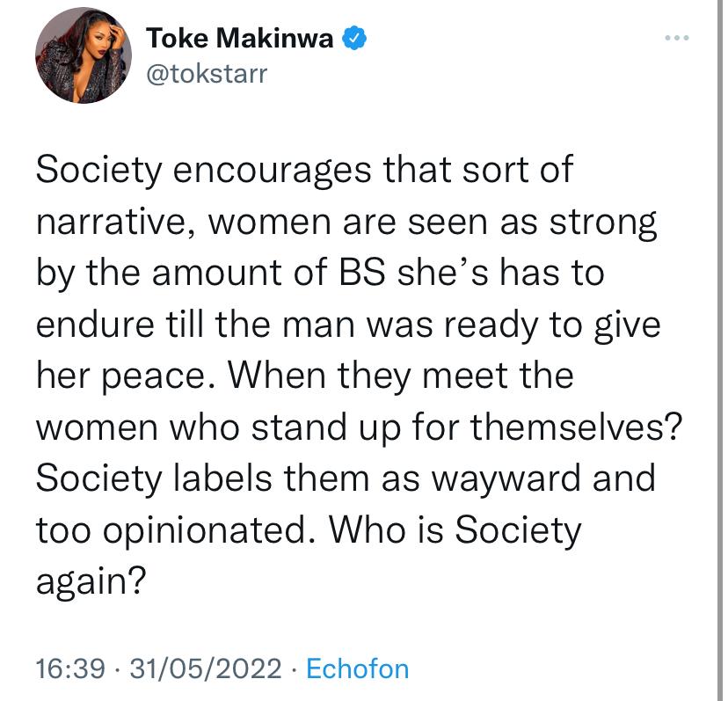Click the final word 'again?'

point(91,583)
